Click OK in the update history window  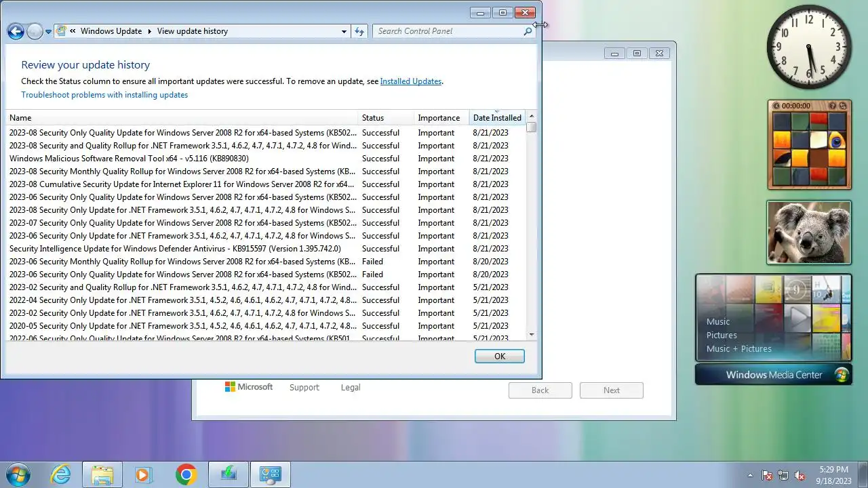click(x=500, y=357)
